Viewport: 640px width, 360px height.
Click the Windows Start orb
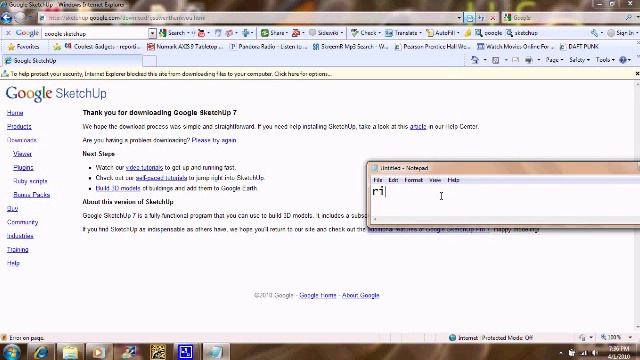(x=11, y=352)
